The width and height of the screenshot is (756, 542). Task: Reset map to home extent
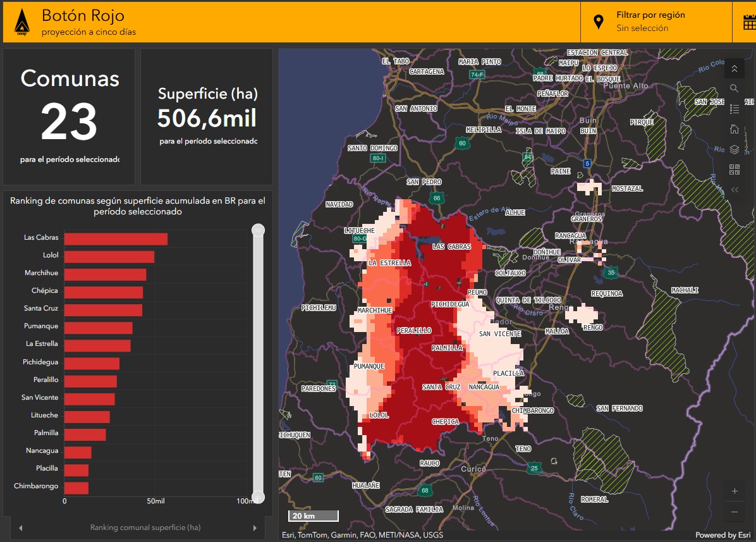pos(734,130)
